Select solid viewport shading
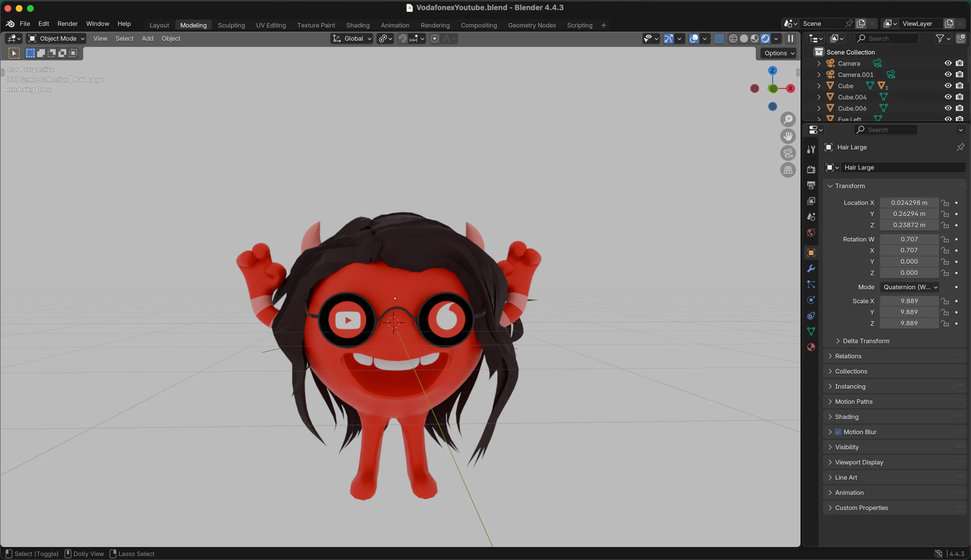Screen dimensions: 971x560 click(x=744, y=38)
